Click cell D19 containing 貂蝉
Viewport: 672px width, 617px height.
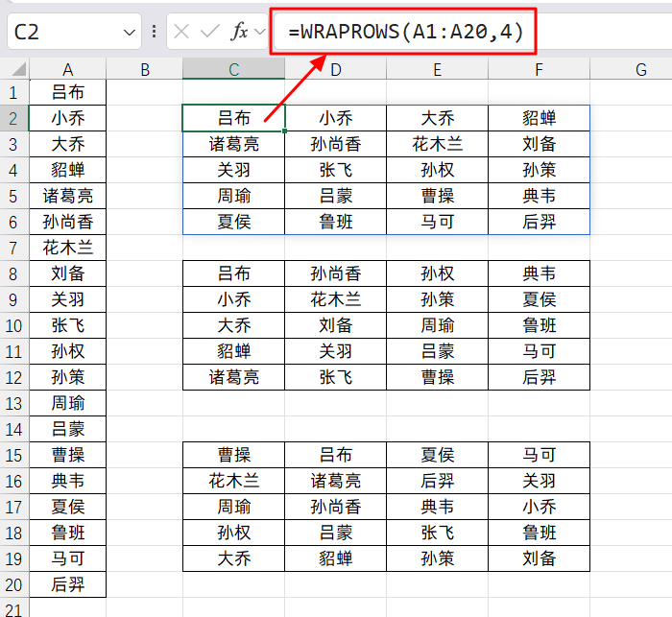point(336,558)
